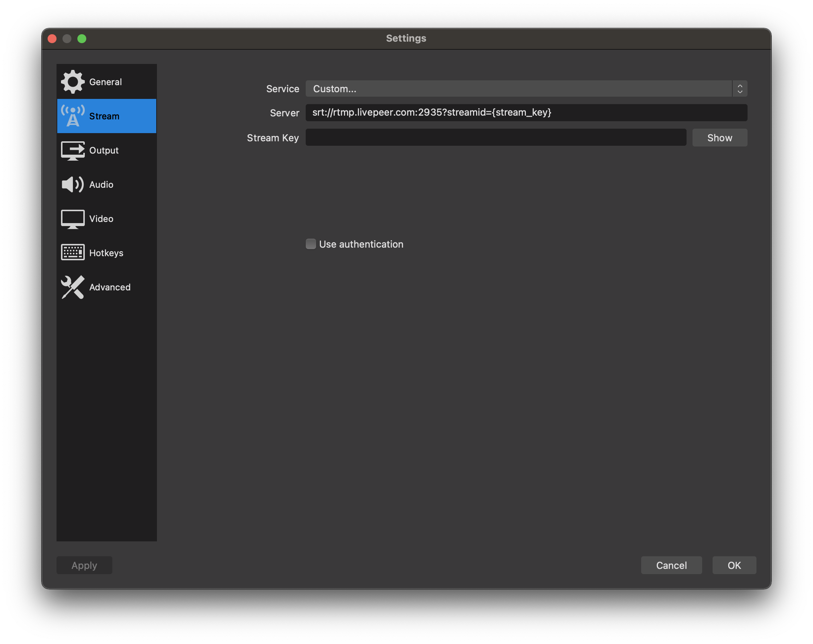
Task: Click the Service dropdown up-down arrows
Action: pos(739,88)
